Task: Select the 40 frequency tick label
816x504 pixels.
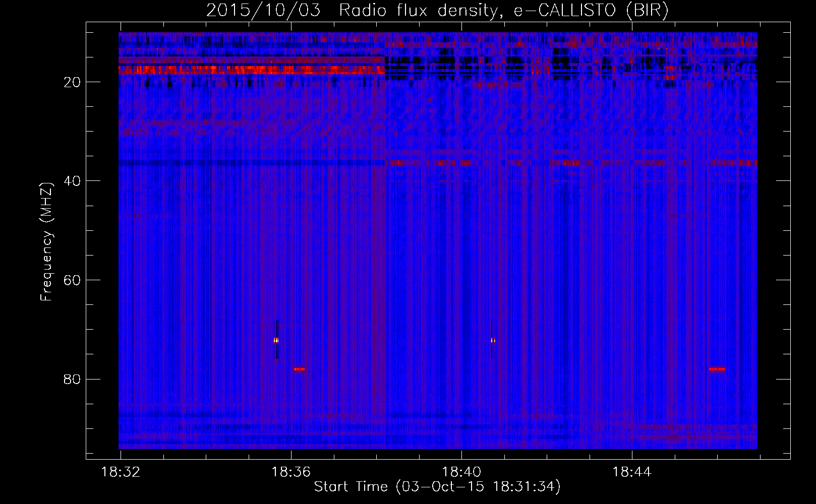Action: pos(73,181)
